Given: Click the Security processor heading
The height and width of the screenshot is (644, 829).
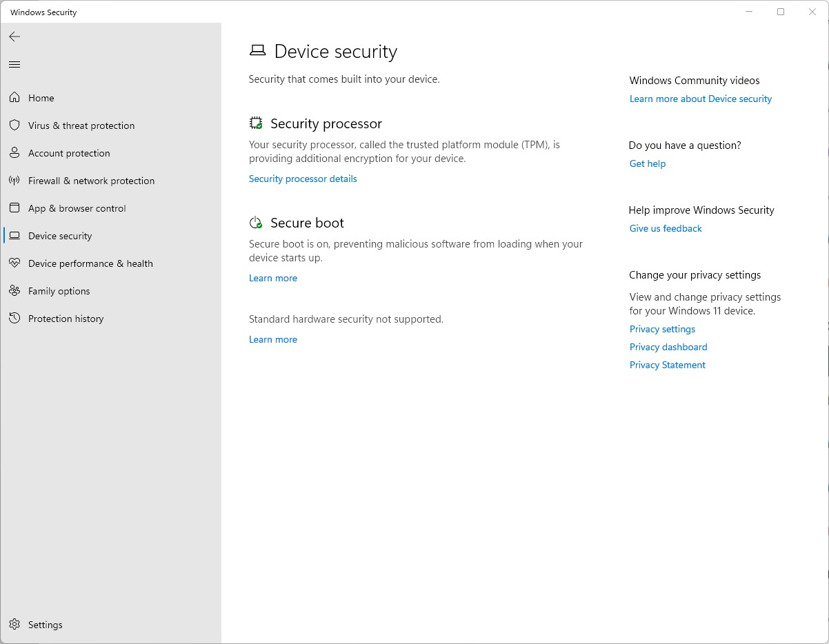Looking at the screenshot, I should pyautogui.click(x=326, y=123).
